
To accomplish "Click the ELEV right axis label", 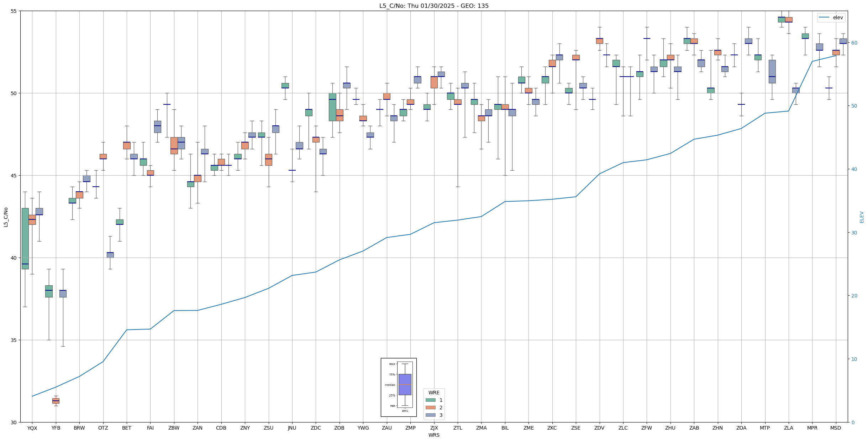I will click(862, 217).
